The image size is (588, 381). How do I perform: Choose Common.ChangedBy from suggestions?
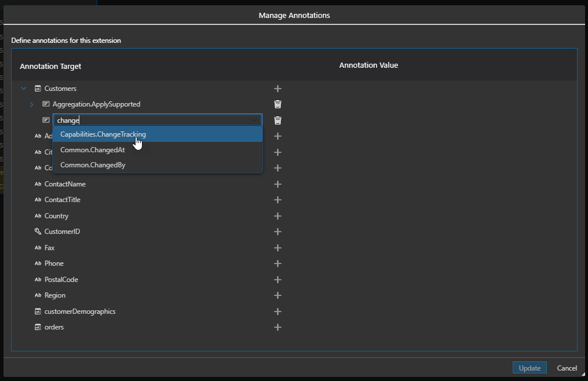pos(158,165)
